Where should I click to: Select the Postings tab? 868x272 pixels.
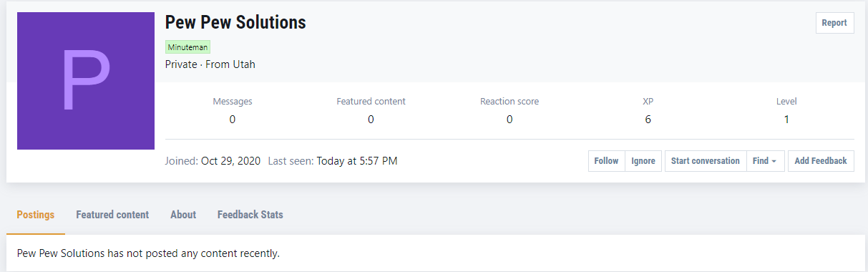point(36,215)
